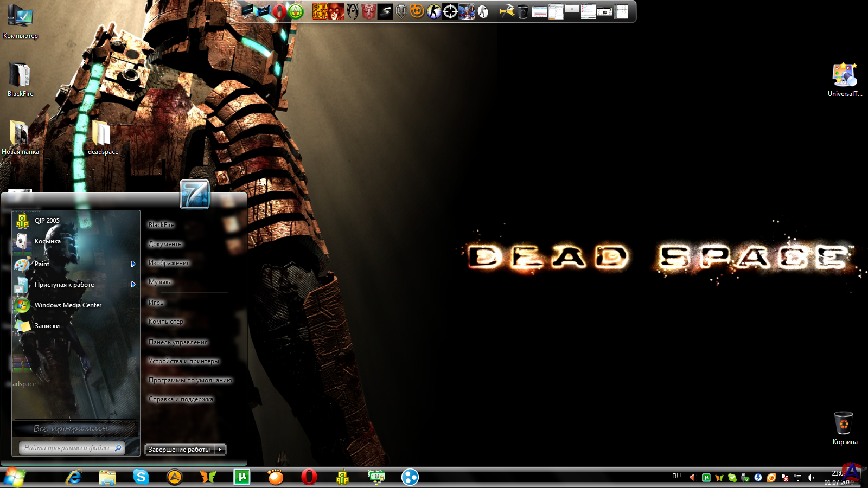
Task: Open Игры from the Start menu
Action: pos(156,303)
